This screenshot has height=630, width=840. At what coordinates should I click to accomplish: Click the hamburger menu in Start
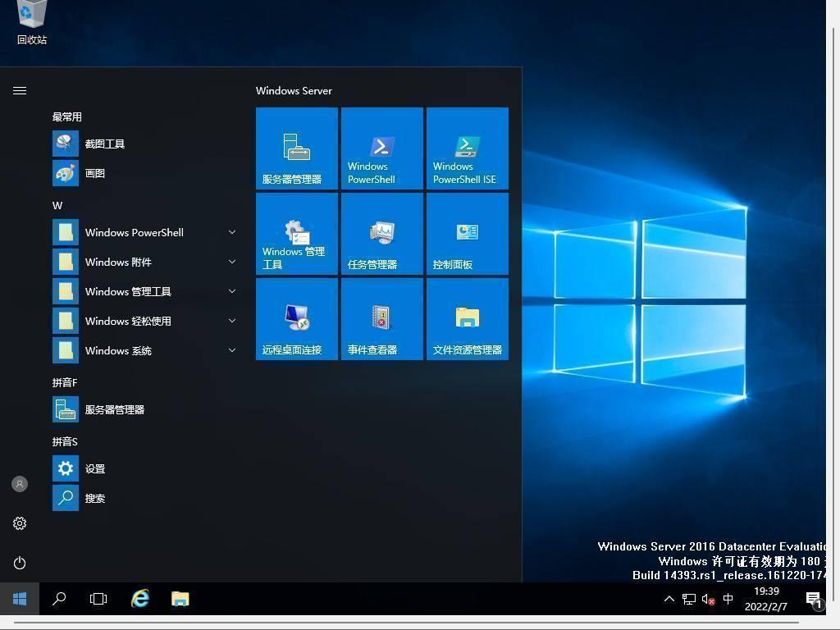20,90
